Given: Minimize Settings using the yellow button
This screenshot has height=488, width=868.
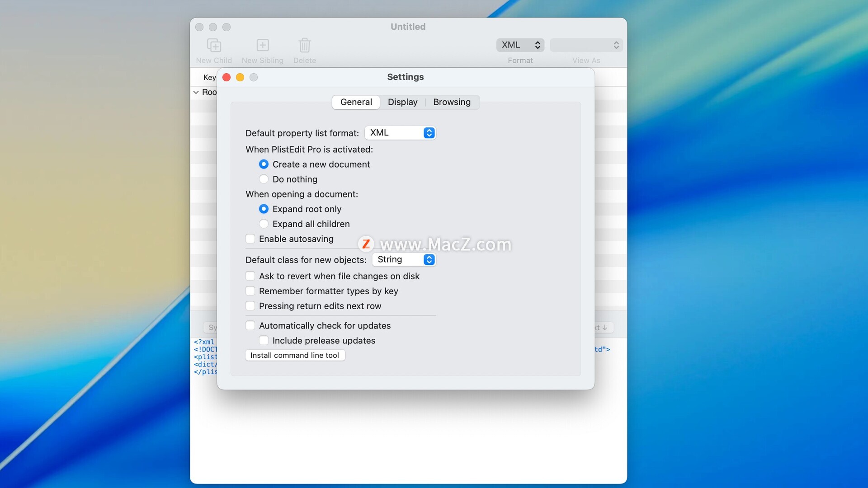Looking at the screenshot, I should [240, 77].
